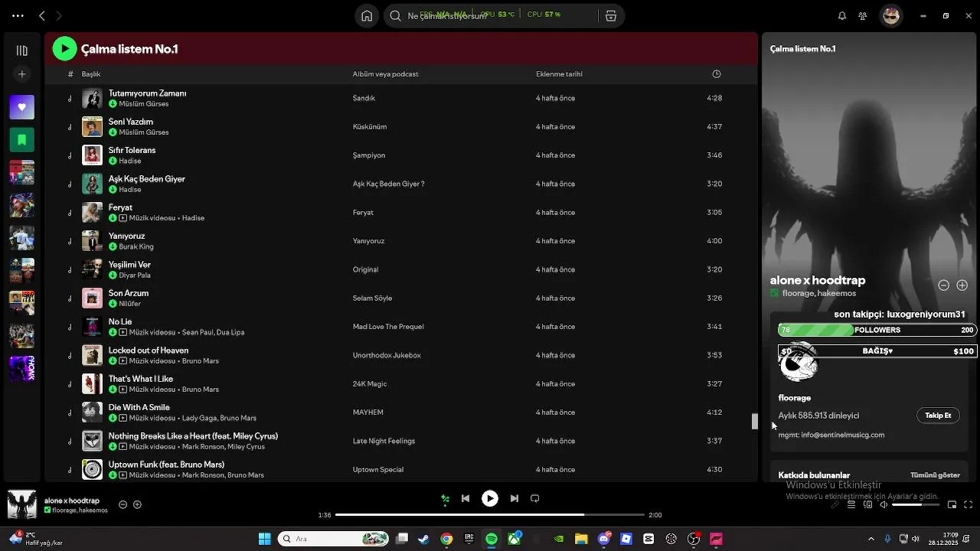Viewport: 980px width, 551px height.
Task: Toggle saved checkmark for Sıfır Tolerans
Action: pos(113,161)
